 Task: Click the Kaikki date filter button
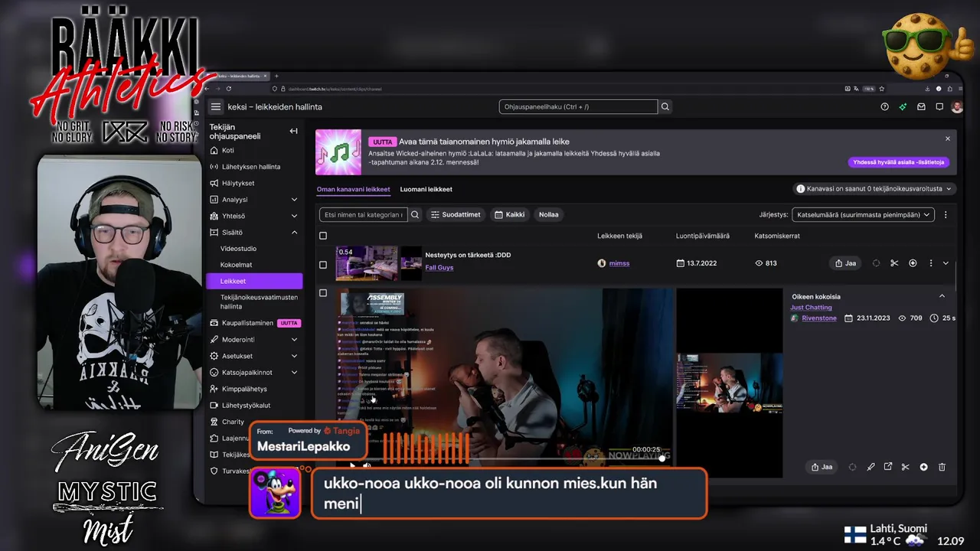509,215
